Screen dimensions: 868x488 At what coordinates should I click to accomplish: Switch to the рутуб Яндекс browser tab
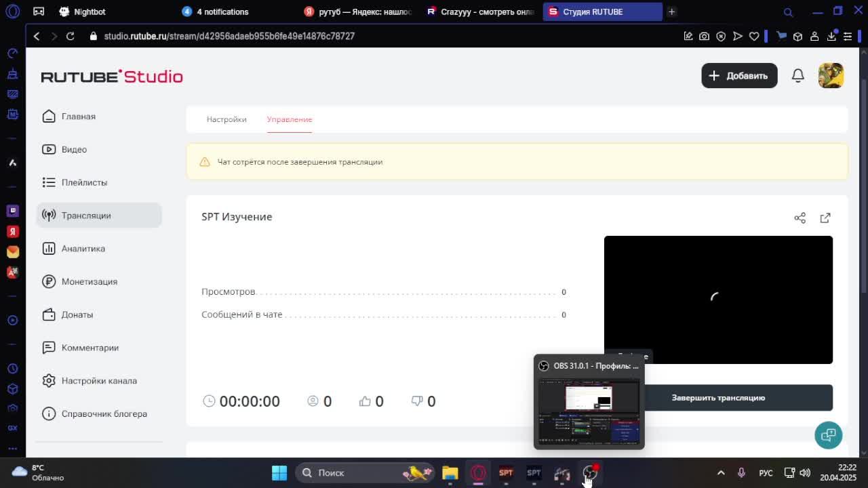pos(358,12)
